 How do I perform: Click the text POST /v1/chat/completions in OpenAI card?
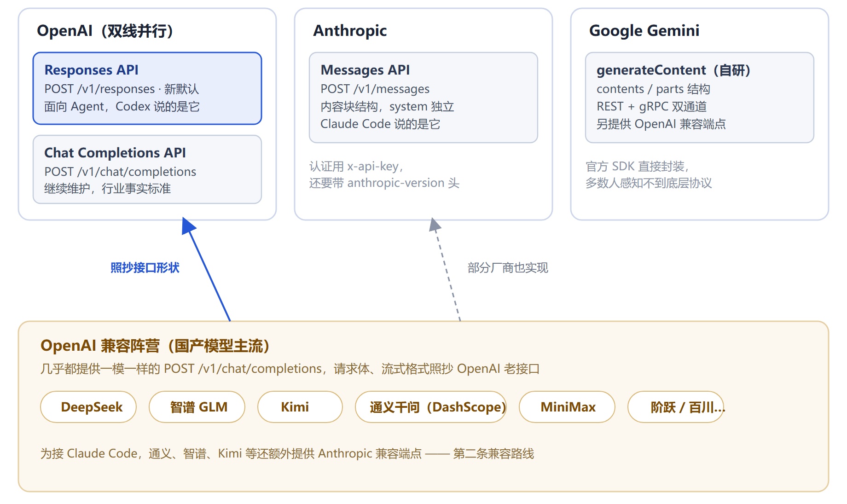coord(120,172)
